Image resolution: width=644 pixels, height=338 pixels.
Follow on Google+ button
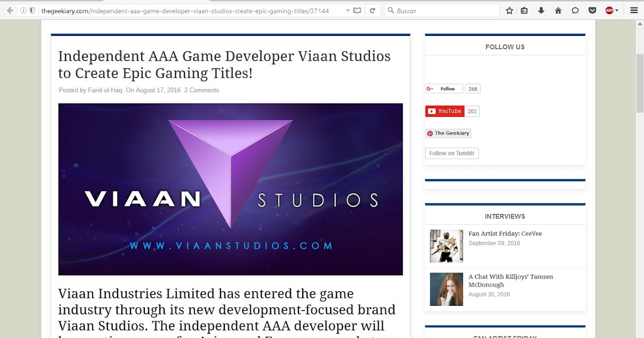tap(444, 89)
